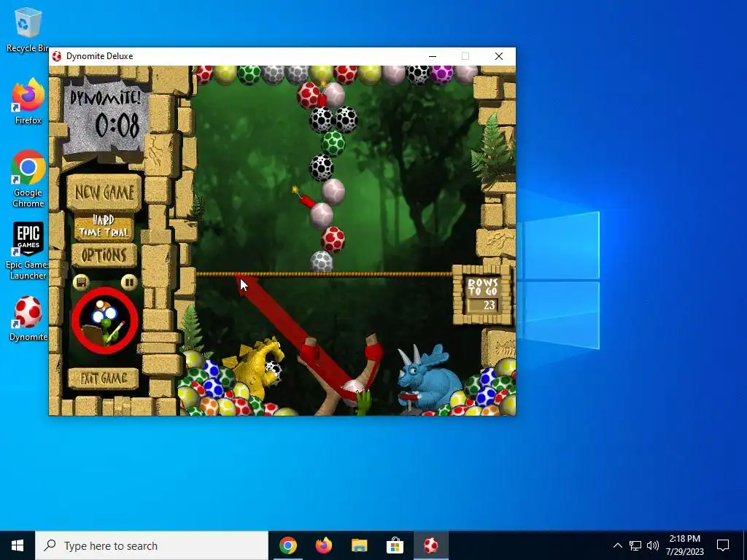Click the dynamite stick beside pink eggs
The height and width of the screenshot is (560, 747).
[x=304, y=197]
